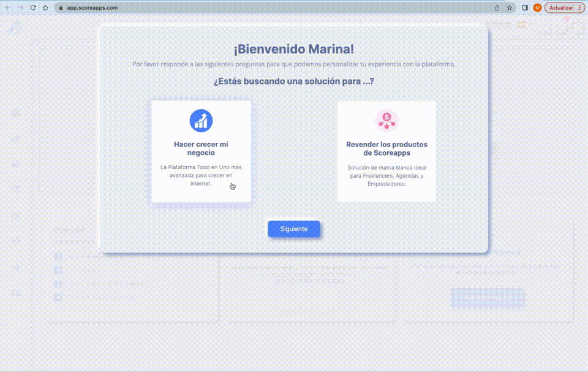Choose the 'Revender los productos de Scoreapps' card
The height and width of the screenshot is (372, 588).
[x=386, y=151]
